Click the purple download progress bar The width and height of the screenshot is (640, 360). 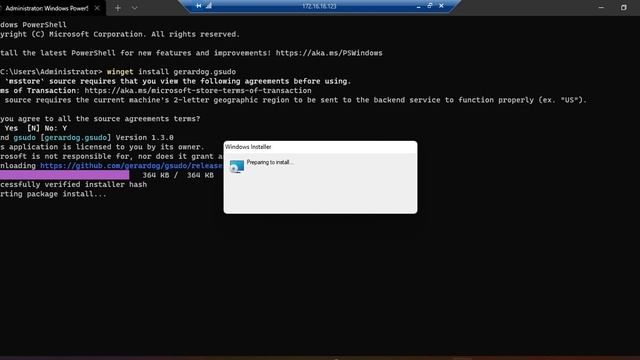(64, 175)
